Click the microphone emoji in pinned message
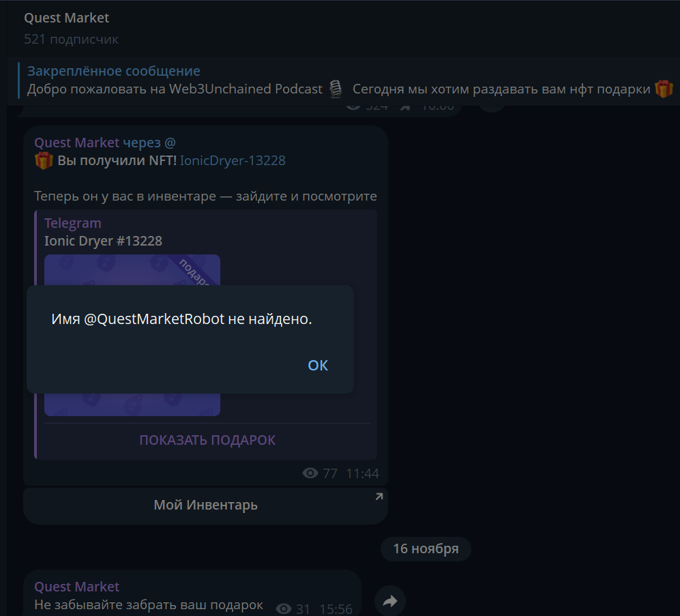This screenshot has height=616, width=680. [335, 89]
